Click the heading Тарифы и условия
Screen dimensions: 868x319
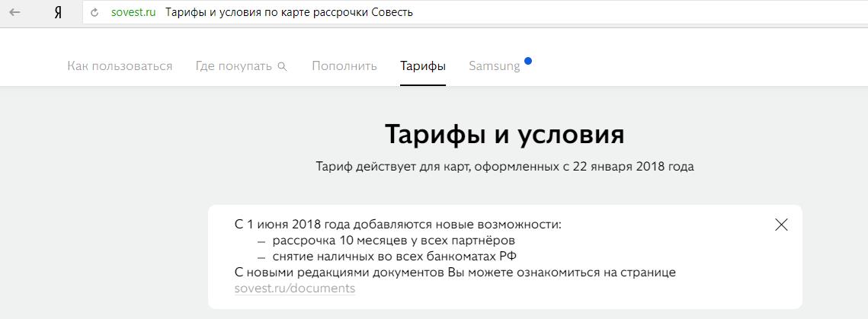504,134
